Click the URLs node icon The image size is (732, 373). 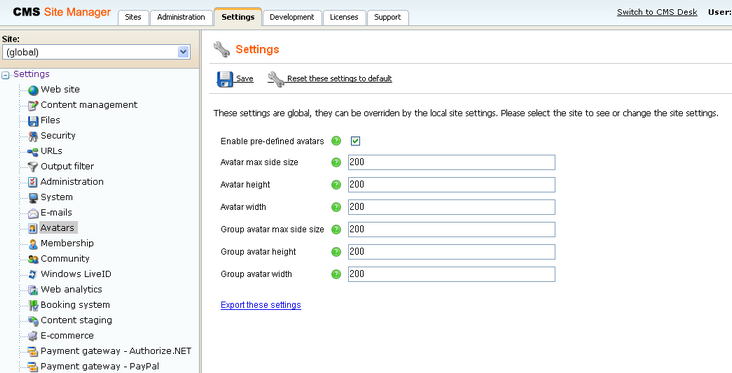click(33, 152)
